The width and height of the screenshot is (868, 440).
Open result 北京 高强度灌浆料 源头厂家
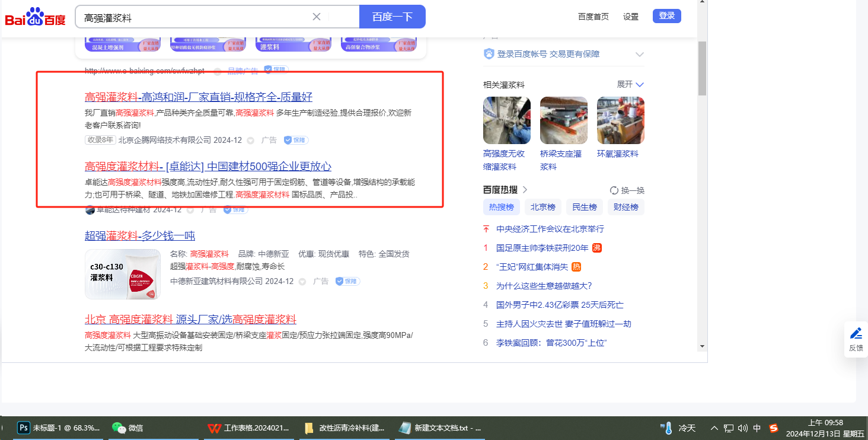[x=190, y=320]
